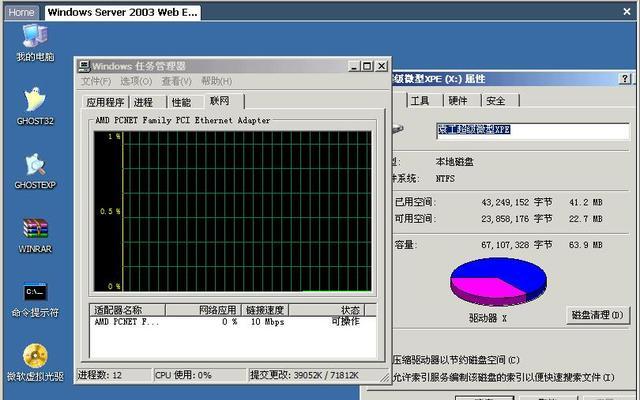Minimize the Task Manager window
This screenshot has width=640, height=400.
pyautogui.click(x=354, y=66)
